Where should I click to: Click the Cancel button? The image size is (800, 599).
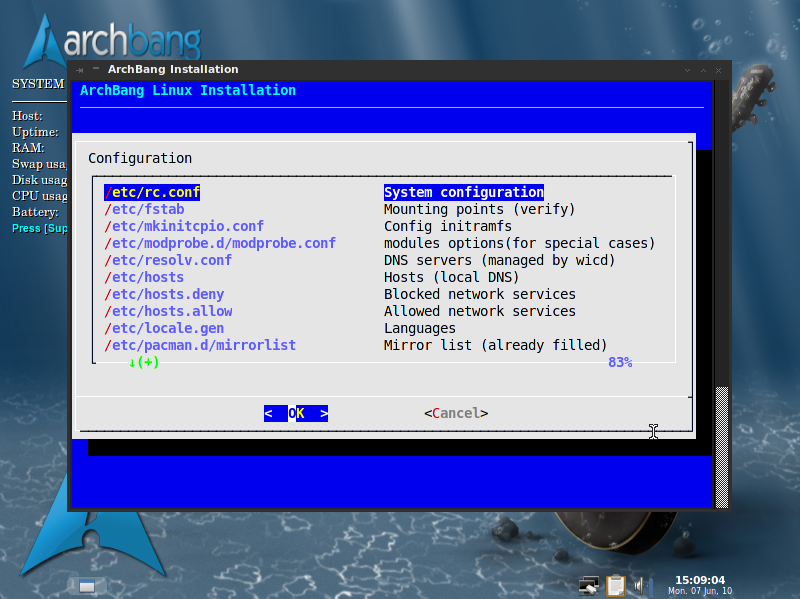point(456,413)
